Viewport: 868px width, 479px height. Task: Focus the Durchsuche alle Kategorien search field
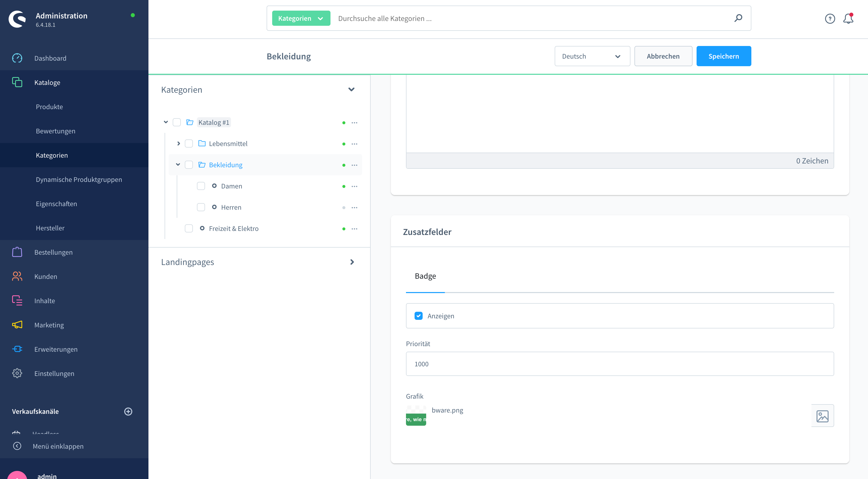coord(532,18)
